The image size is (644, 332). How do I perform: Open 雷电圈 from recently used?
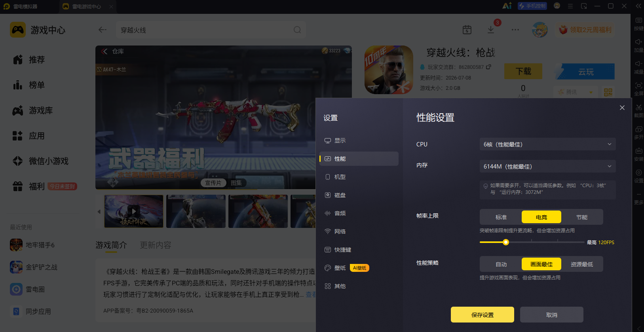27,289
